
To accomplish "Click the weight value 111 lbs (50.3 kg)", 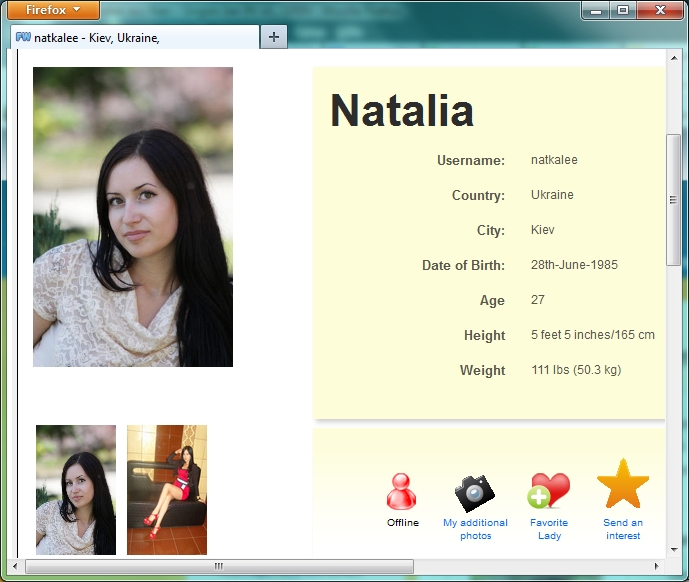I will pyautogui.click(x=576, y=370).
